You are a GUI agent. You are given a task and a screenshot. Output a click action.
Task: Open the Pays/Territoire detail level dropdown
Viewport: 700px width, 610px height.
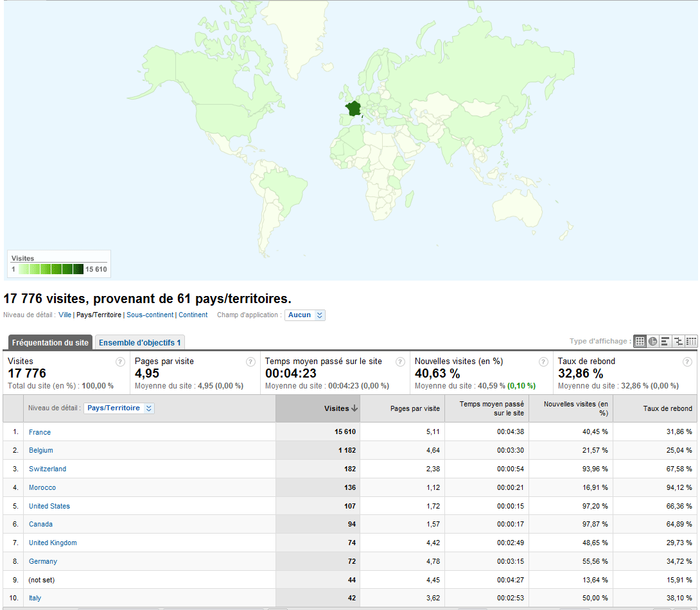point(119,408)
